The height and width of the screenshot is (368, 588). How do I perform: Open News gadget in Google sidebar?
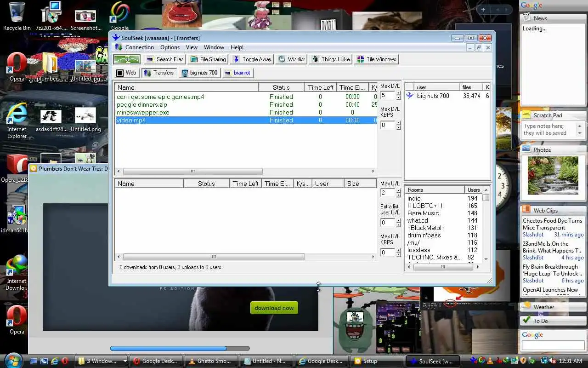tap(553, 18)
